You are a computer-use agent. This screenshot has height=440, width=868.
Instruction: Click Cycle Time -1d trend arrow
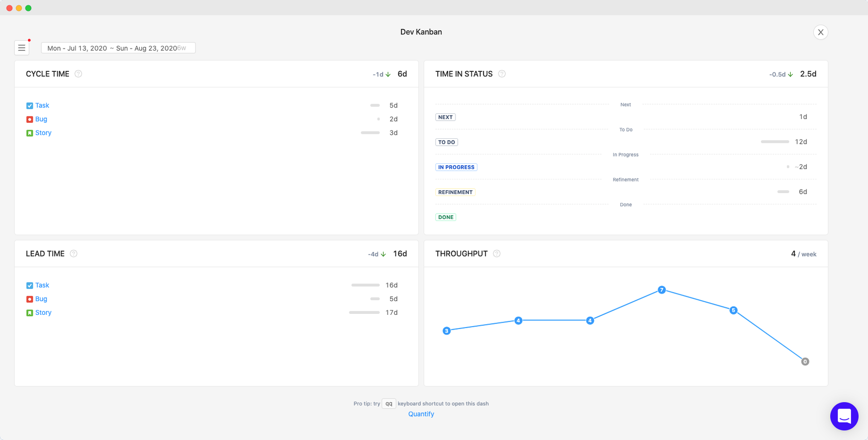pyautogui.click(x=388, y=75)
